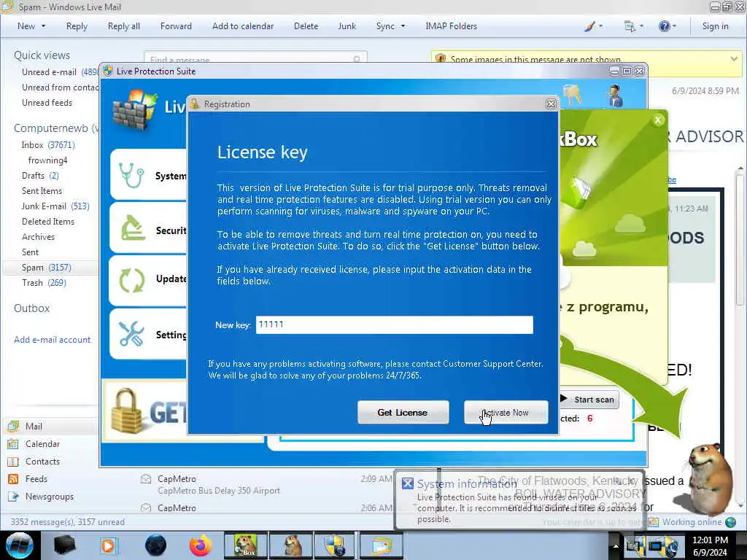Image resolution: width=747 pixels, height=560 pixels.
Task: Select Unread from contacts quick view
Action: 59,87
